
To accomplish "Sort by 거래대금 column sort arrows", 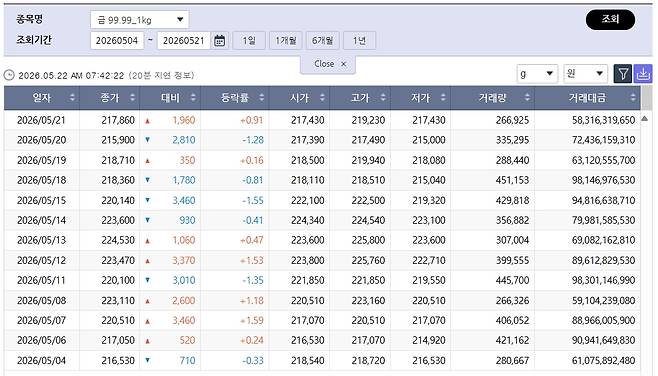I will pyautogui.click(x=633, y=98).
